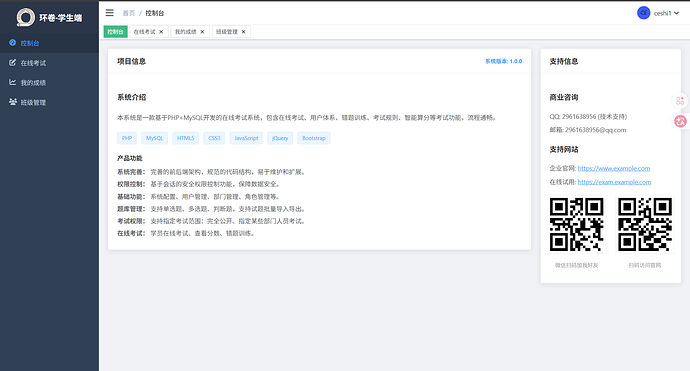Click the 在线考试 edit icon in sidebar
Image resolution: width=690 pixels, height=371 pixels.
click(x=12, y=62)
